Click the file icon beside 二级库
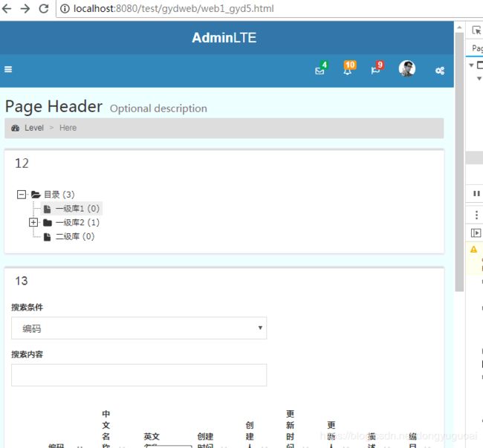This screenshot has height=448, width=483. click(x=47, y=237)
